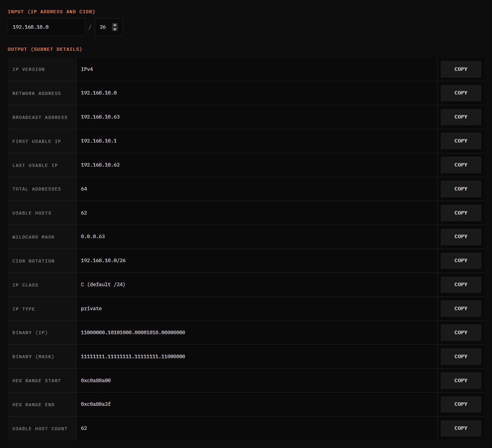Copy the IP Class value
This screenshot has height=448, width=492.
point(461,285)
